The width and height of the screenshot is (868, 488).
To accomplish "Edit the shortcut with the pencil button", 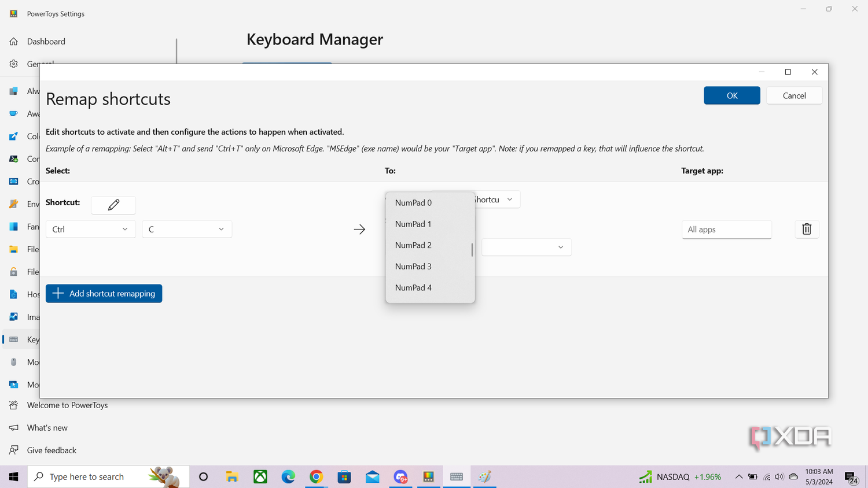I will pyautogui.click(x=113, y=205).
